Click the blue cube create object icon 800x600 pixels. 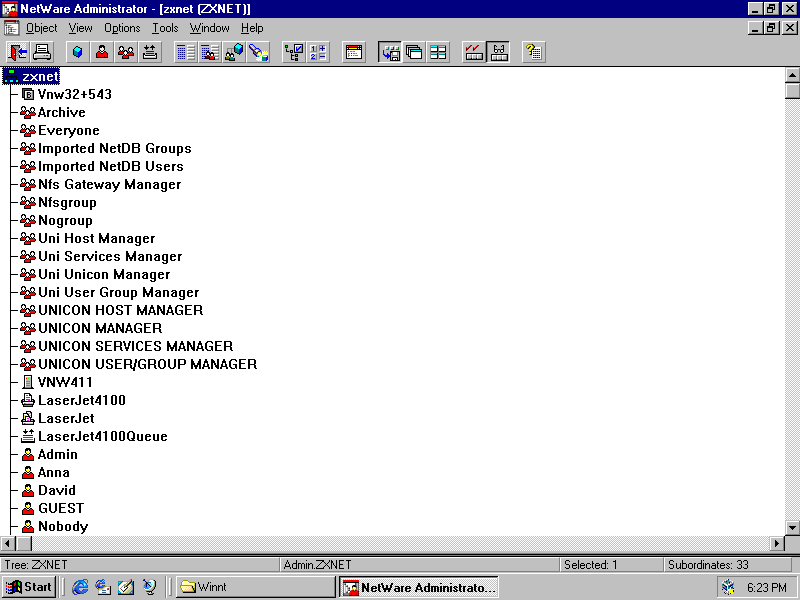pyautogui.click(x=78, y=52)
